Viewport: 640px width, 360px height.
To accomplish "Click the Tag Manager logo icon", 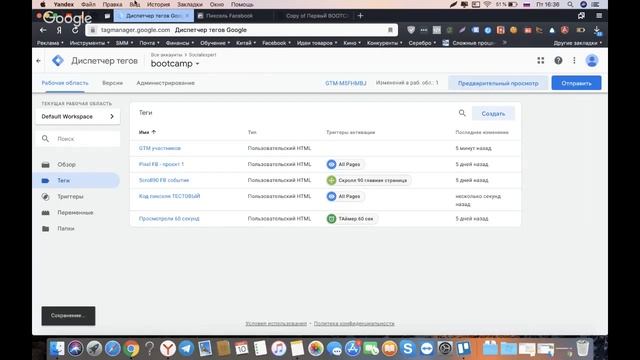I will 58,61.
